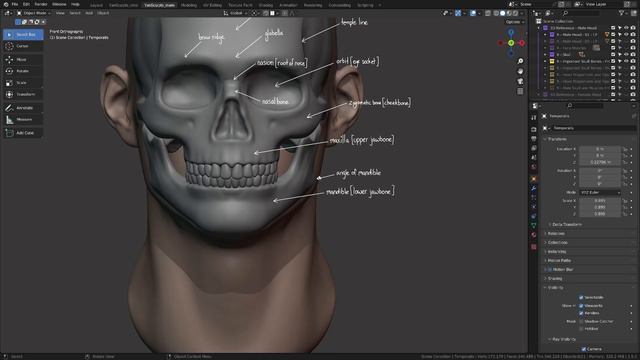Open the Modifiers wrench tab
The image size is (640, 360).
[533, 189]
